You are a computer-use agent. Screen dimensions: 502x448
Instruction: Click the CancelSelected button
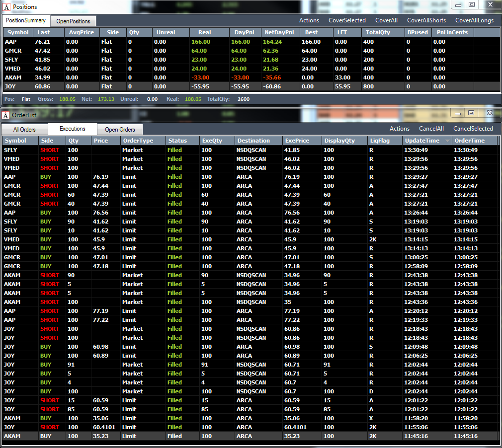click(473, 129)
